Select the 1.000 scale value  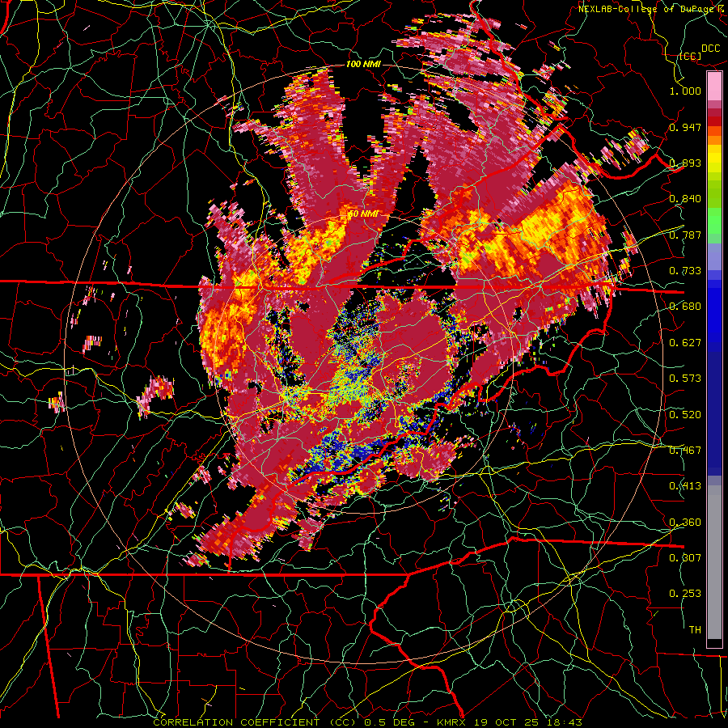coord(685,91)
